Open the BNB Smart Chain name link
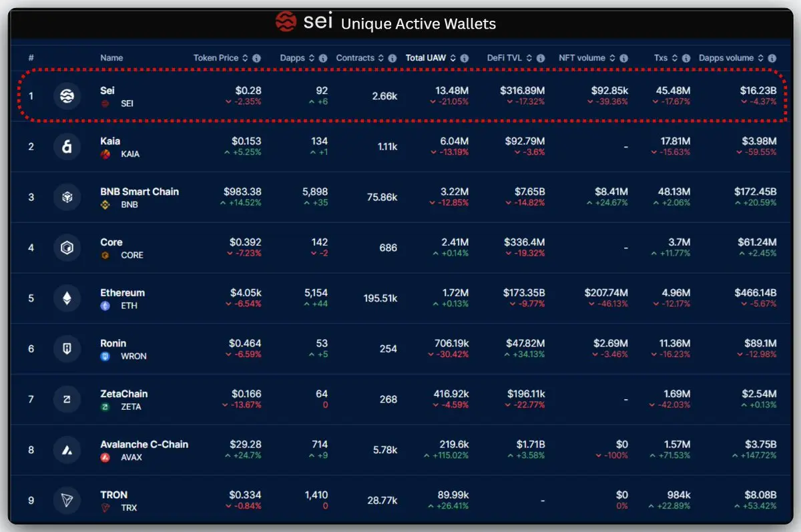 click(140, 192)
